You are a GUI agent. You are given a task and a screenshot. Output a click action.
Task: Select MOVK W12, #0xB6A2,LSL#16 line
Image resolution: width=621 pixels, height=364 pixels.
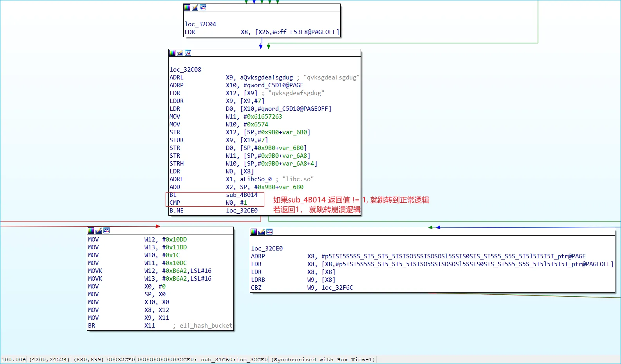coord(150,271)
